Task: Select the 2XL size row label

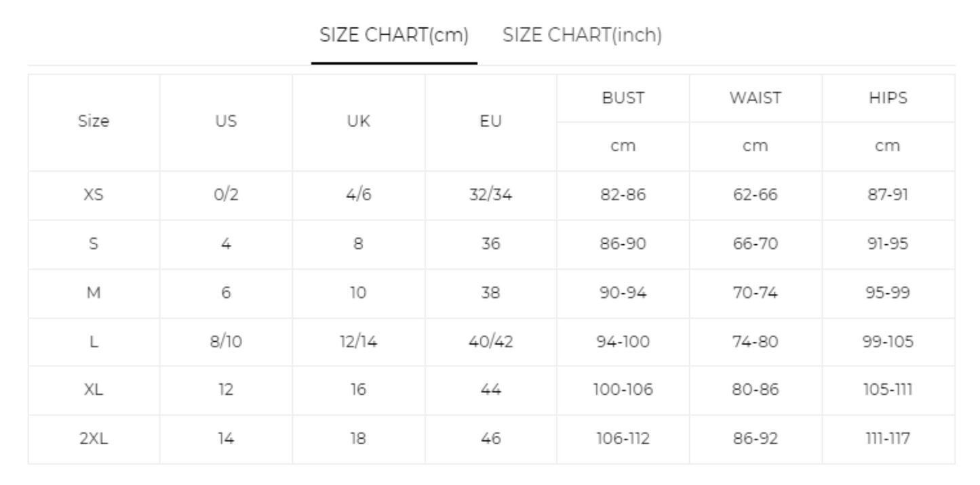Action: [94, 440]
